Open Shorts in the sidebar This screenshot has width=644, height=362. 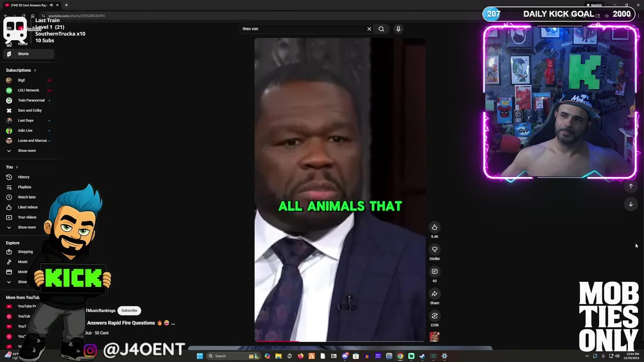[28, 54]
